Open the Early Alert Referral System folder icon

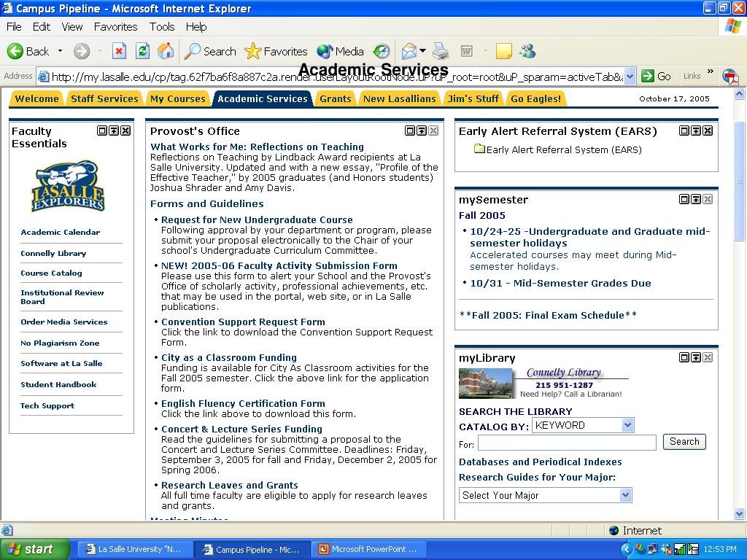pos(479,149)
